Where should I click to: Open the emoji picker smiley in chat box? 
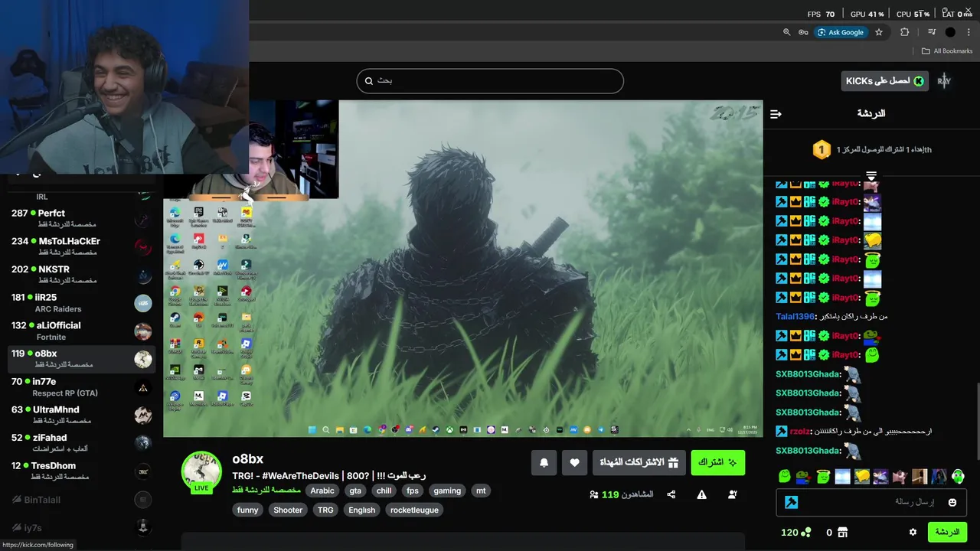pyautogui.click(x=952, y=502)
